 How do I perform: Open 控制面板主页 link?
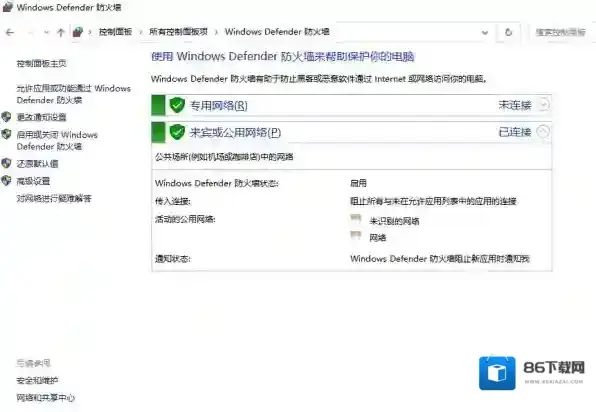tap(41, 63)
